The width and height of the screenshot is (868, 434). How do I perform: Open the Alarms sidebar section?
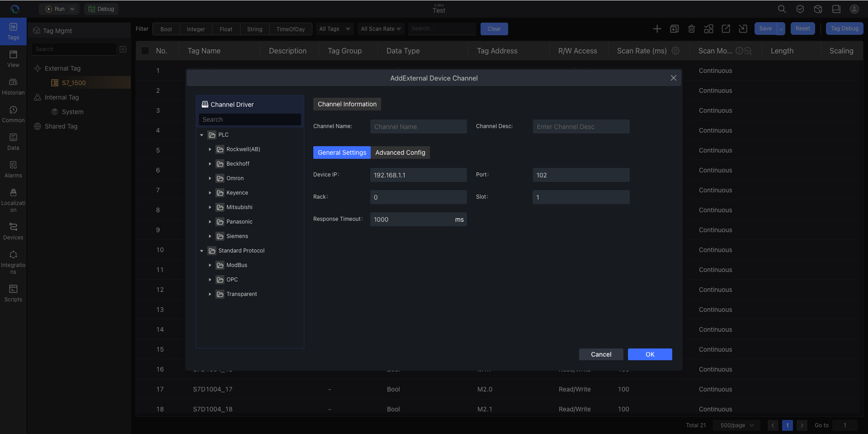click(x=13, y=169)
